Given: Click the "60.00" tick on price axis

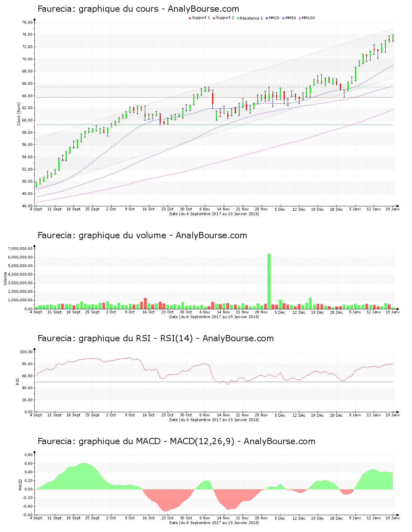Looking at the screenshot, I should click(x=27, y=120).
